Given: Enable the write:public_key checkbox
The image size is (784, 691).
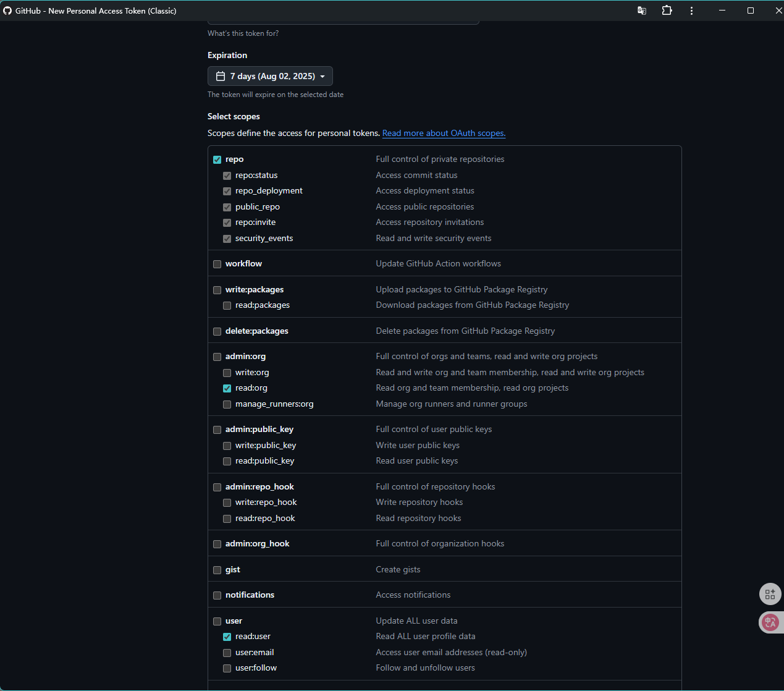Looking at the screenshot, I should coord(227,446).
